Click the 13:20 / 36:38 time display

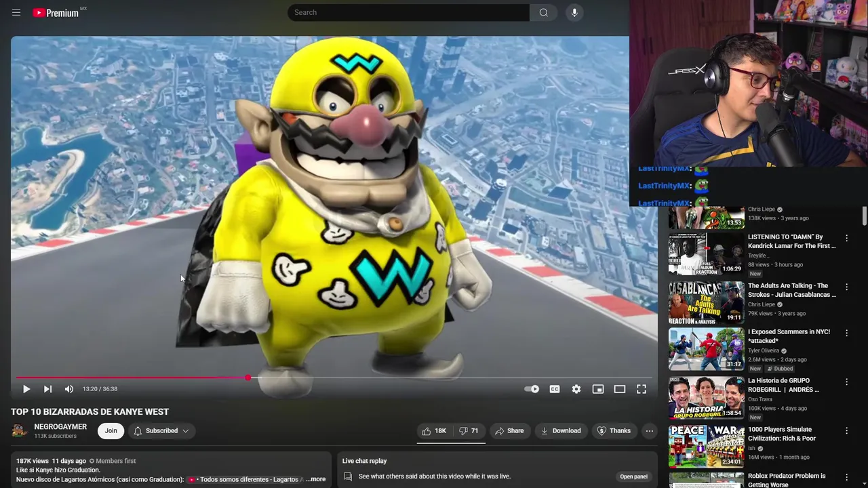point(100,389)
